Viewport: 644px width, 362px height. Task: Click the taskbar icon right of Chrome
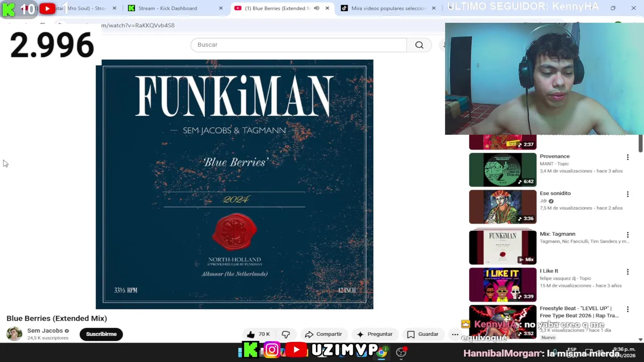pyautogui.click(x=401, y=352)
